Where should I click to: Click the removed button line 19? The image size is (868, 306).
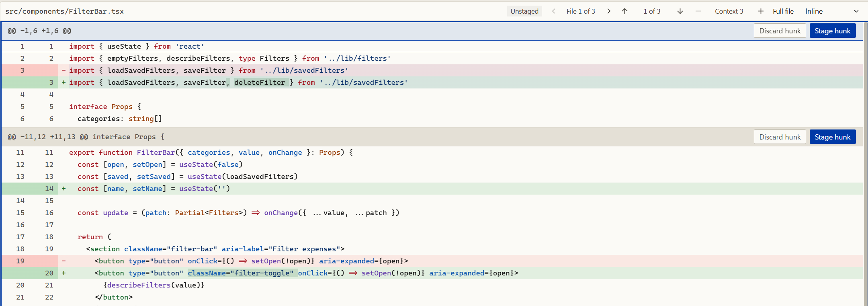(432, 261)
